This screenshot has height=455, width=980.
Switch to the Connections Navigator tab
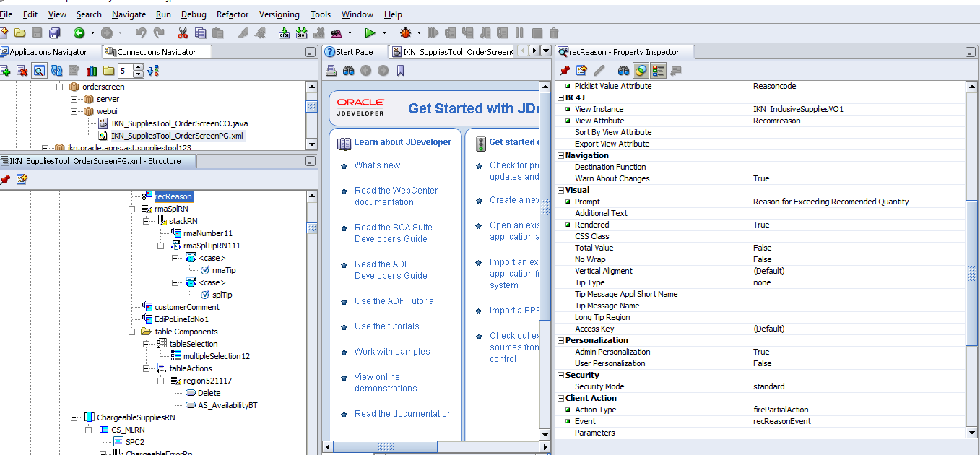156,52
